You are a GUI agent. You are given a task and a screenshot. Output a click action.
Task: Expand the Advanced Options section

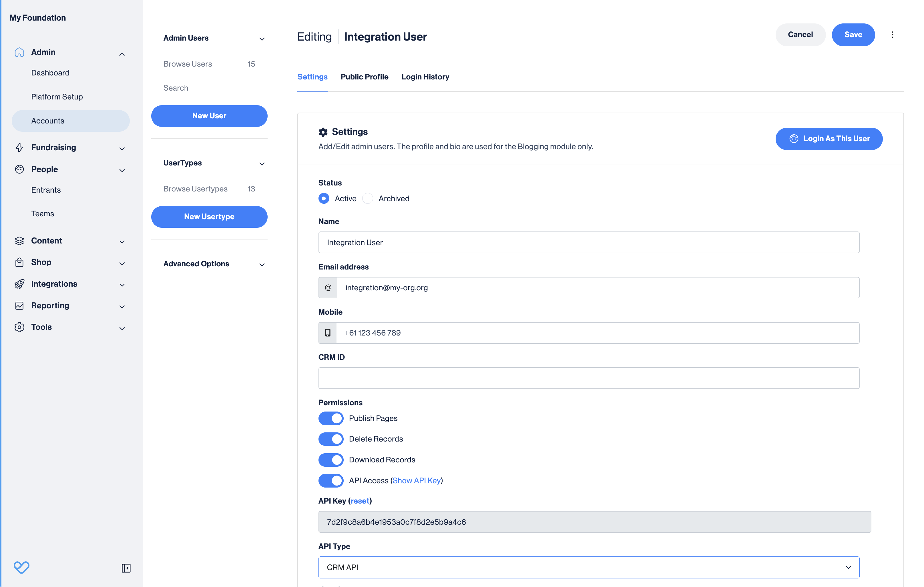point(262,264)
